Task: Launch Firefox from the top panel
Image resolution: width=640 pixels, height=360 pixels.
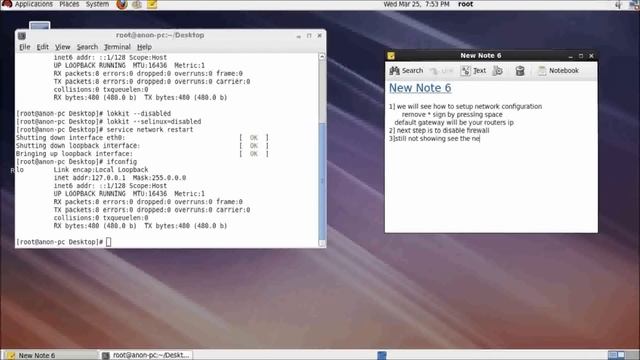Action: coord(122,4)
